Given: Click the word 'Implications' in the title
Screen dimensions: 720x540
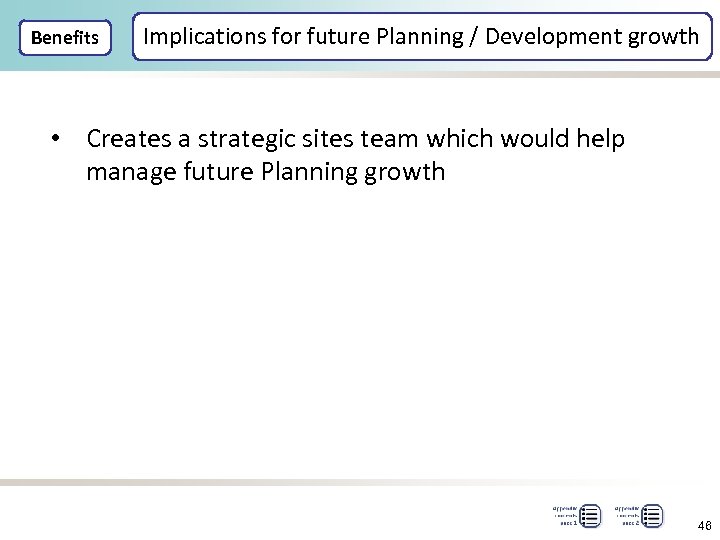Looking at the screenshot, I should [208, 37].
